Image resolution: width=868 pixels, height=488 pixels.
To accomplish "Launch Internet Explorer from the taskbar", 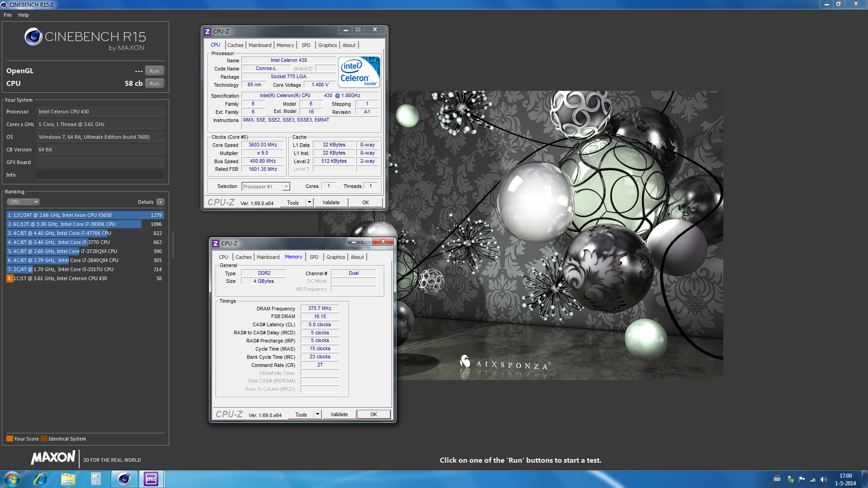I will (x=40, y=479).
